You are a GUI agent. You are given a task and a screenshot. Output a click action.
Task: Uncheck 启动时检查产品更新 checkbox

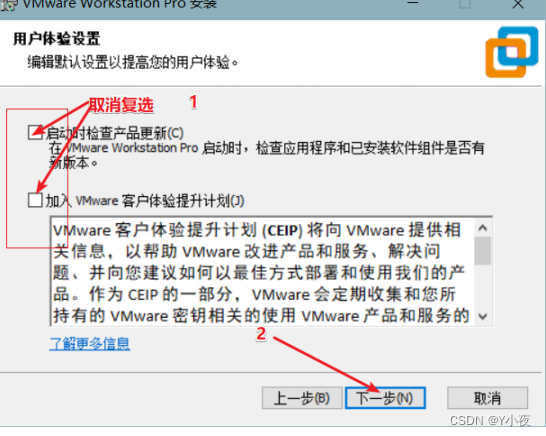coord(35,133)
